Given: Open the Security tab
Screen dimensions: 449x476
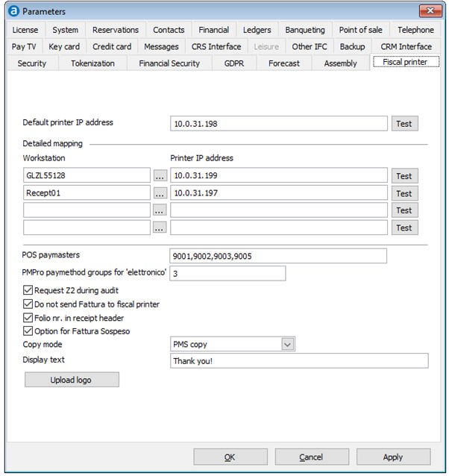Looking at the screenshot, I should [x=32, y=63].
